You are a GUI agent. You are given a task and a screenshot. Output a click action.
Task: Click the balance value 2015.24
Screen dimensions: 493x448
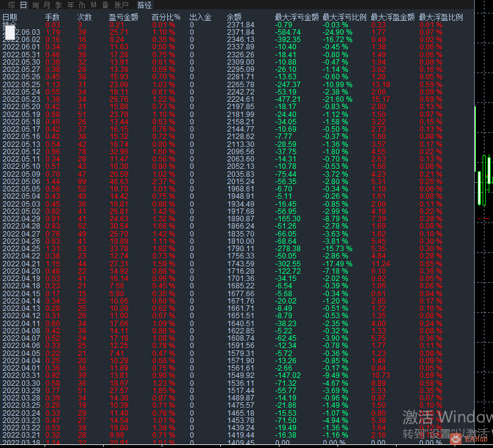point(240,182)
